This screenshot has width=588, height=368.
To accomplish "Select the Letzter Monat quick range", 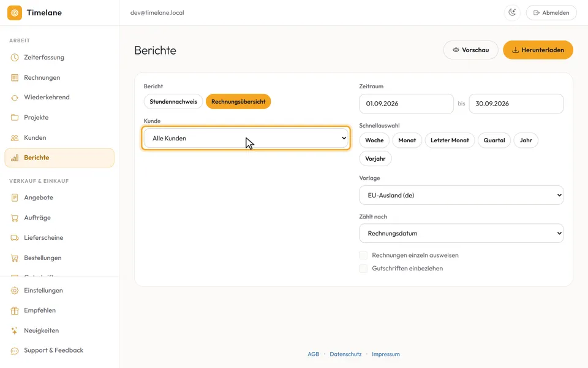I will click(x=450, y=140).
